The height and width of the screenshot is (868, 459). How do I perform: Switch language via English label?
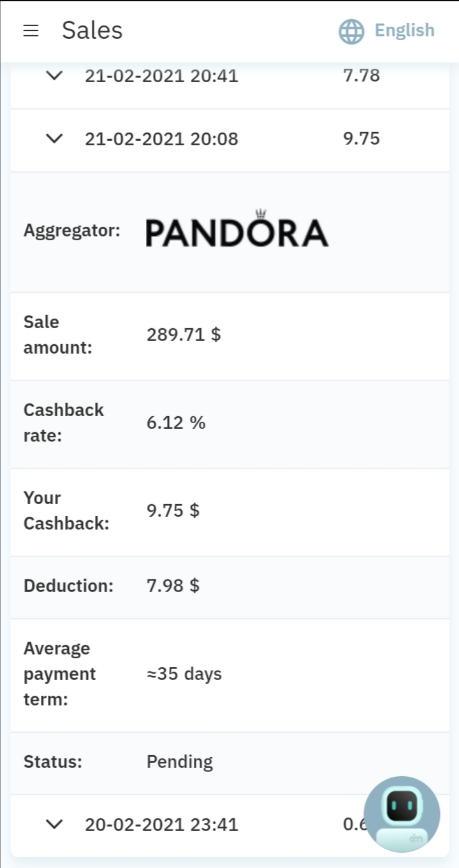(404, 31)
